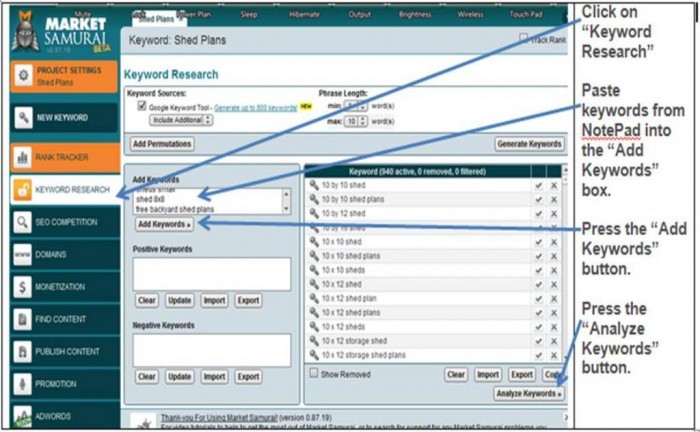Image resolution: width=700 pixels, height=432 pixels.
Task: Click key icon beside '10 by 12 shed'
Action: pyautogui.click(x=314, y=213)
